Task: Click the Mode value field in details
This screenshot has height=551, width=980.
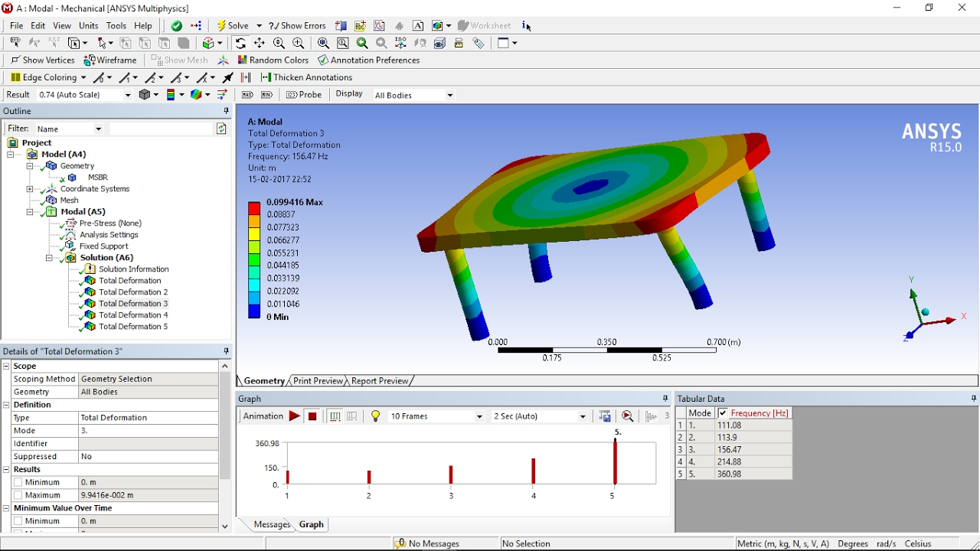Action: point(148,431)
